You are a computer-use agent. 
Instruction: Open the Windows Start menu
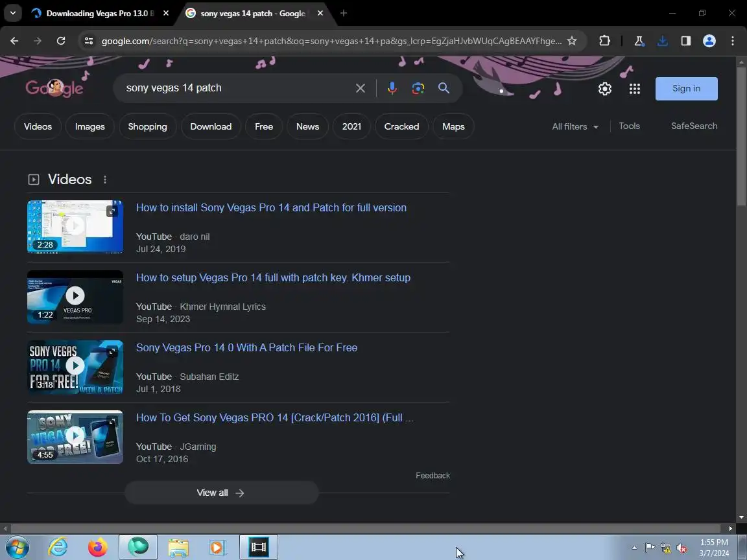coord(18,548)
